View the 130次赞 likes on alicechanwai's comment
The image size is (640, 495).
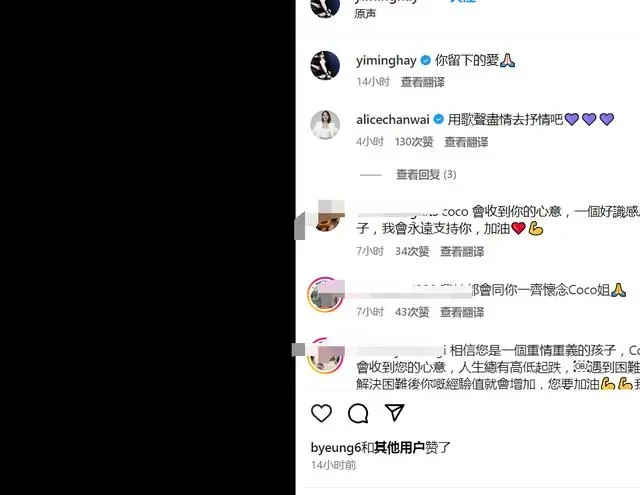[x=414, y=142]
